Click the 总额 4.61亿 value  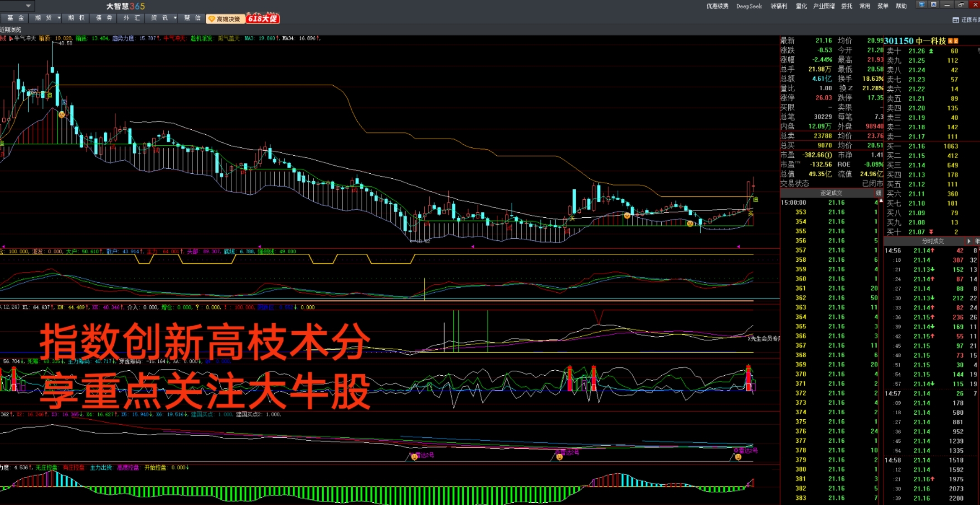[x=822, y=78]
